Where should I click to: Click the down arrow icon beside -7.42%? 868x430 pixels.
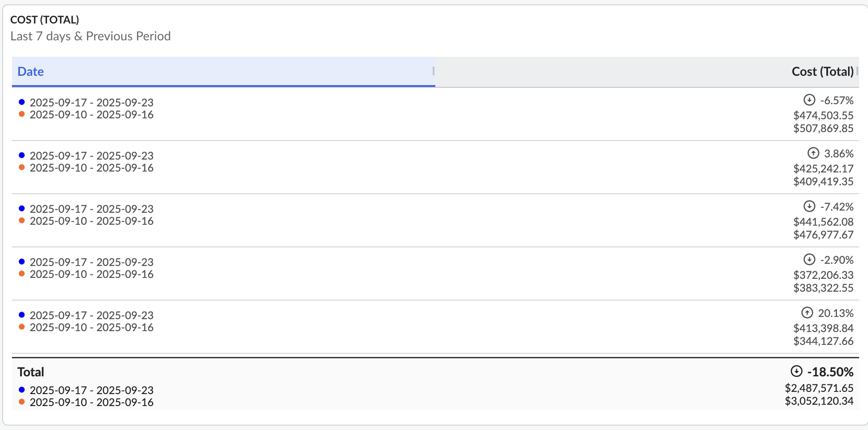809,206
